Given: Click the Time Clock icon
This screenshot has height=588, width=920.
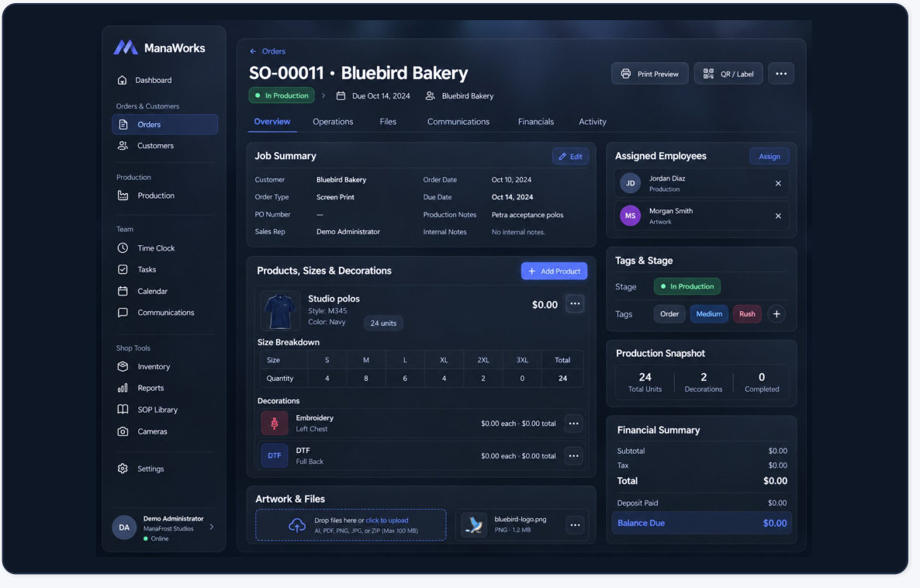Looking at the screenshot, I should 123,248.
